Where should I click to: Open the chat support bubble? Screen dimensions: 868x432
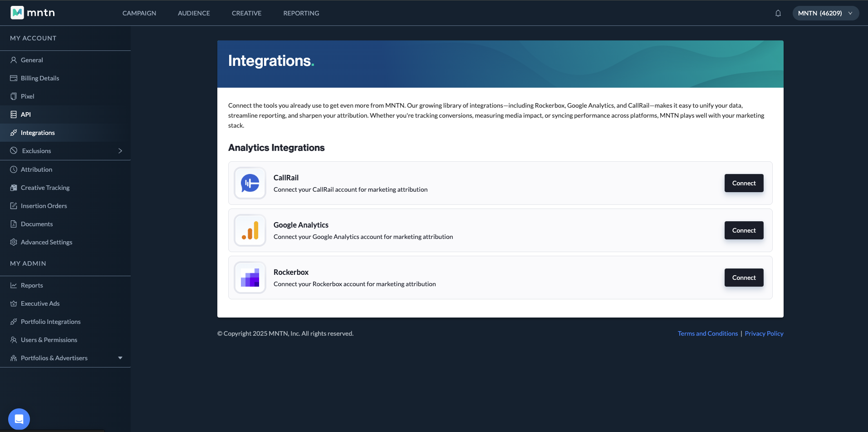(x=19, y=419)
